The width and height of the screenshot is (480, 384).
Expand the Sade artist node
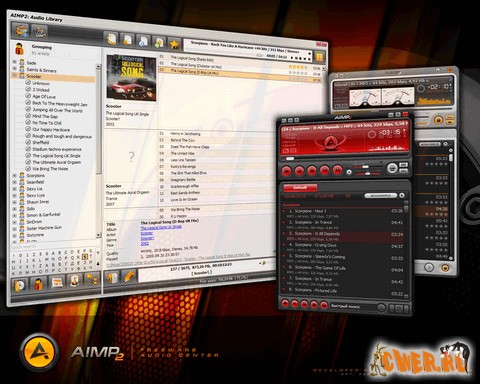coord(15,62)
